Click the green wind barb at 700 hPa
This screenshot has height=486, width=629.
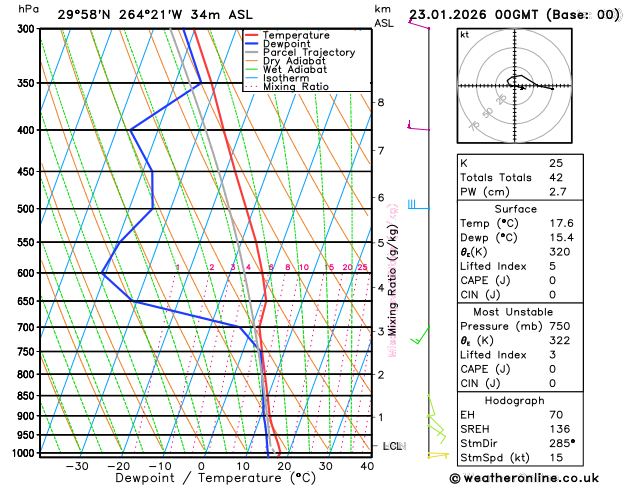[x=420, y=335]
